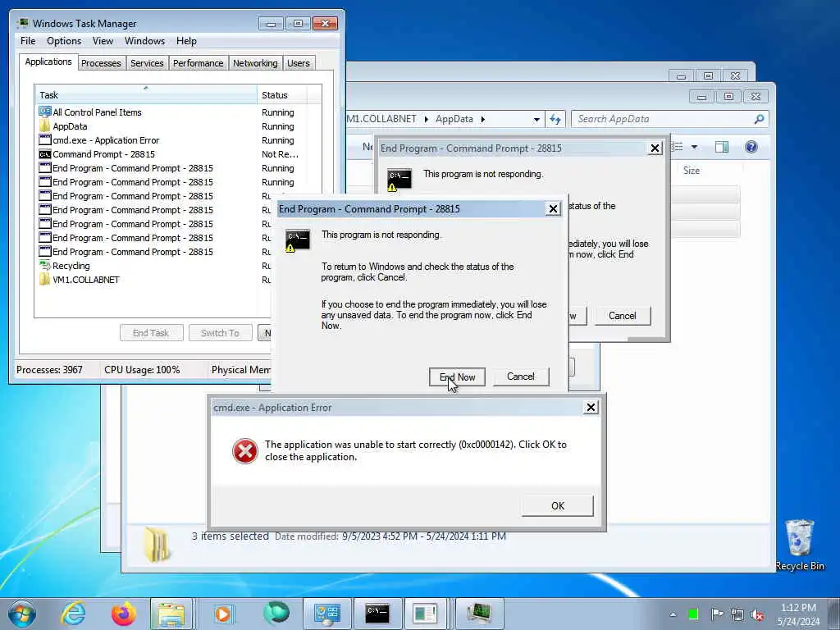
Task: Toggle the preview pane button in Explorer
Action: [x=722, y=147]
